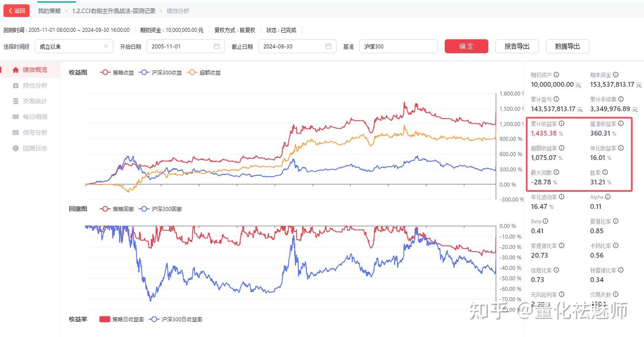Click the info icon beside 最大回撤

click(556, 172)
